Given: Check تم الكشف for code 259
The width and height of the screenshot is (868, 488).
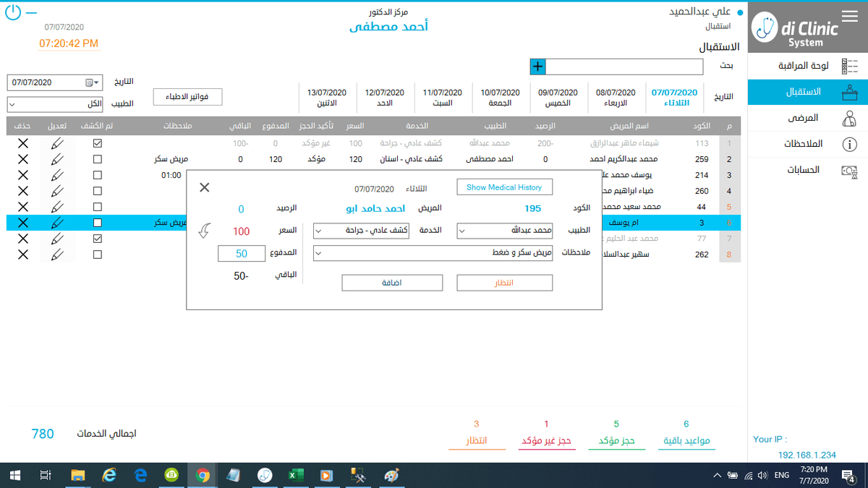Looking at the screenshot, I should click(x=98, y=159).
